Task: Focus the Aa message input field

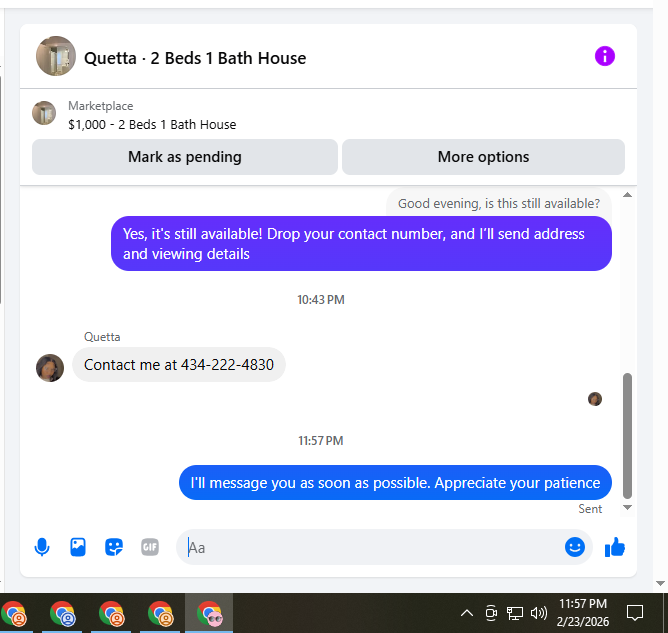Action: [371, 547]
